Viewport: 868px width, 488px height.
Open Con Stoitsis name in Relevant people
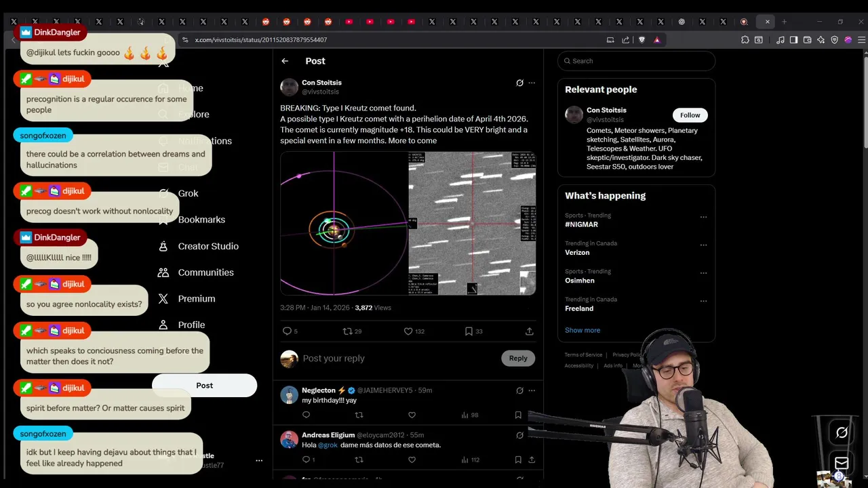(x=606, y=110)
